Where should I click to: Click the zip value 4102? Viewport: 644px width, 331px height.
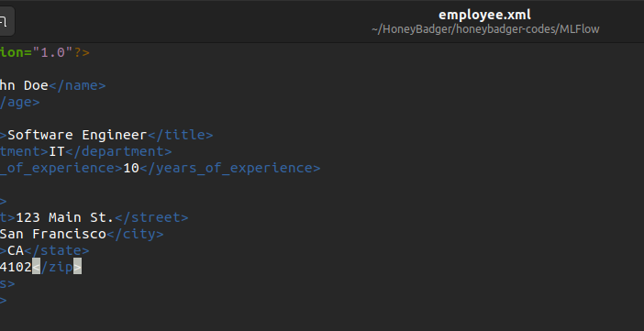(x=16, y=267)
